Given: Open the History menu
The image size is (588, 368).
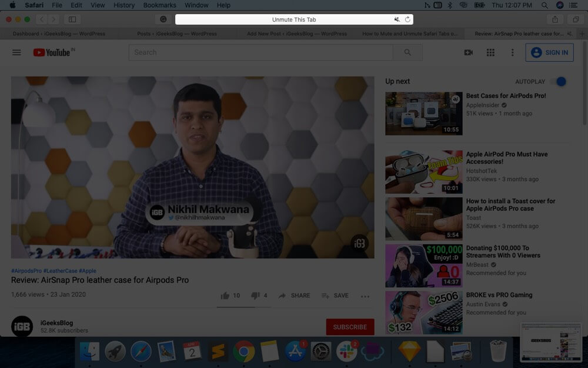Looking at the screenshot, I should 123,5.
